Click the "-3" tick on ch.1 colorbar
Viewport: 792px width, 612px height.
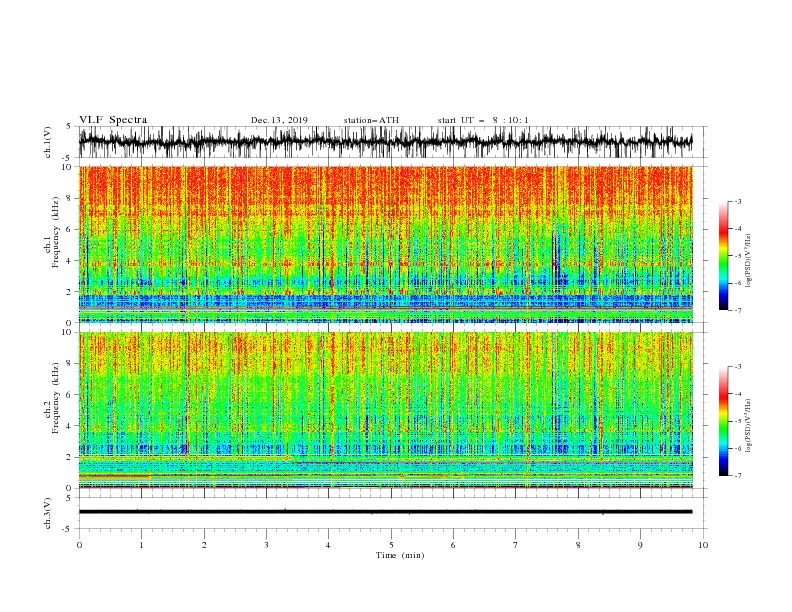tap(737, 201)
